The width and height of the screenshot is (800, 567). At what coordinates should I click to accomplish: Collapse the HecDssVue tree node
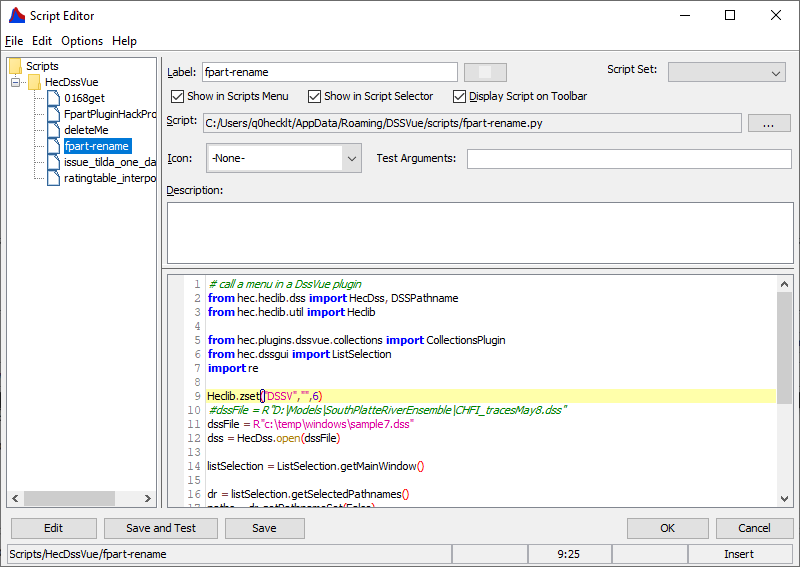[16, 82]
